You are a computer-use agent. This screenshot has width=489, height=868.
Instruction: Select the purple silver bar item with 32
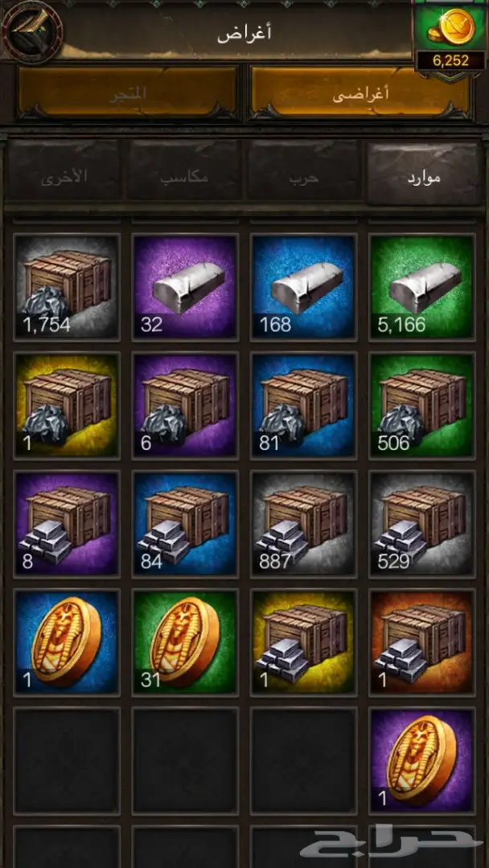click(186, 287)
